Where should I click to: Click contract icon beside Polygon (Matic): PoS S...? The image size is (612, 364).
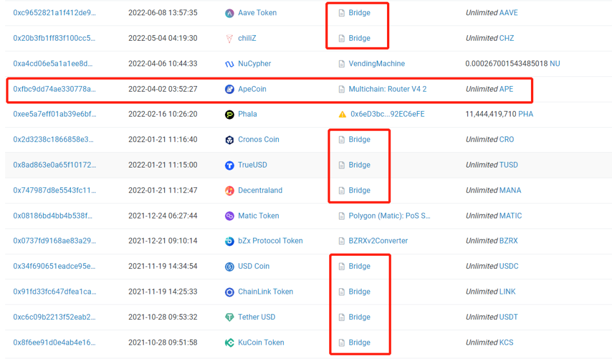tap(342, 216)
